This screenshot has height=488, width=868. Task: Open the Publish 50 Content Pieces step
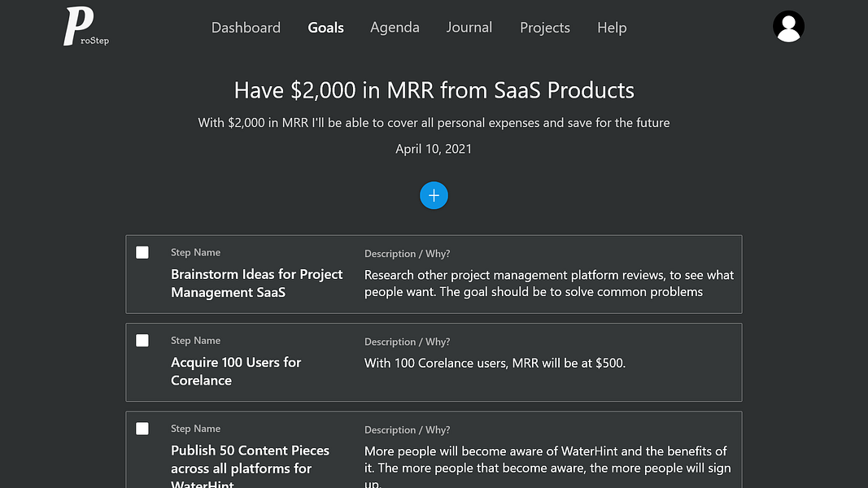click(250, 460)
